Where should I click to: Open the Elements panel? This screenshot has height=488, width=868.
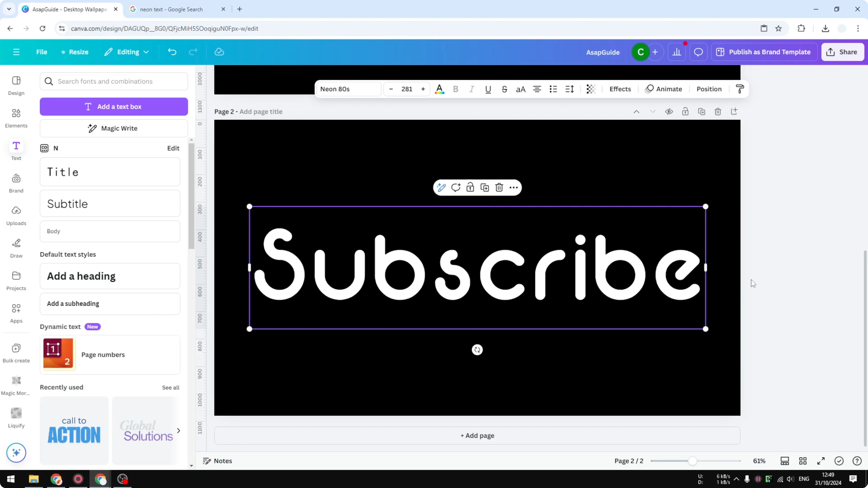[16, 118]
